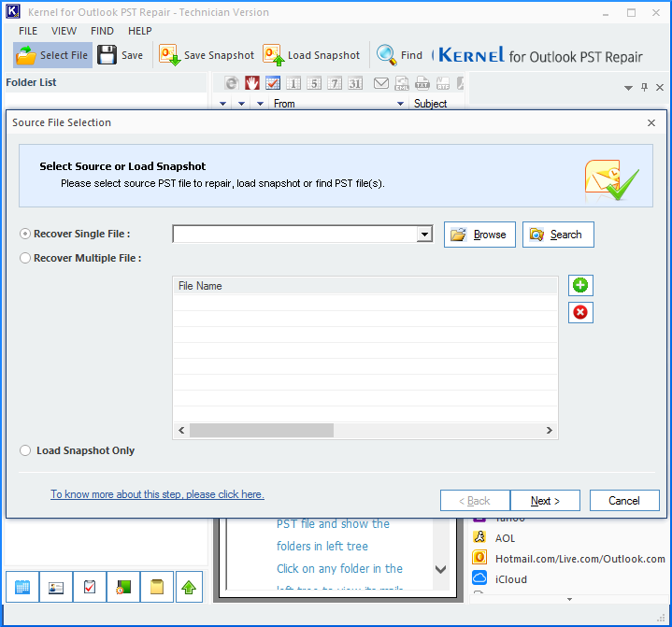Click the Search button

558,235
